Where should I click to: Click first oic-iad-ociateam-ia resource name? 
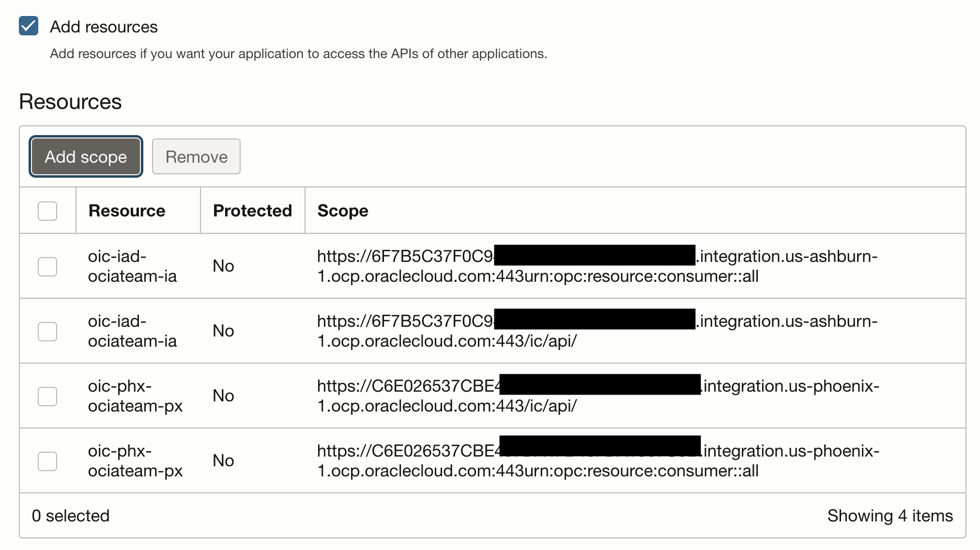132,266
